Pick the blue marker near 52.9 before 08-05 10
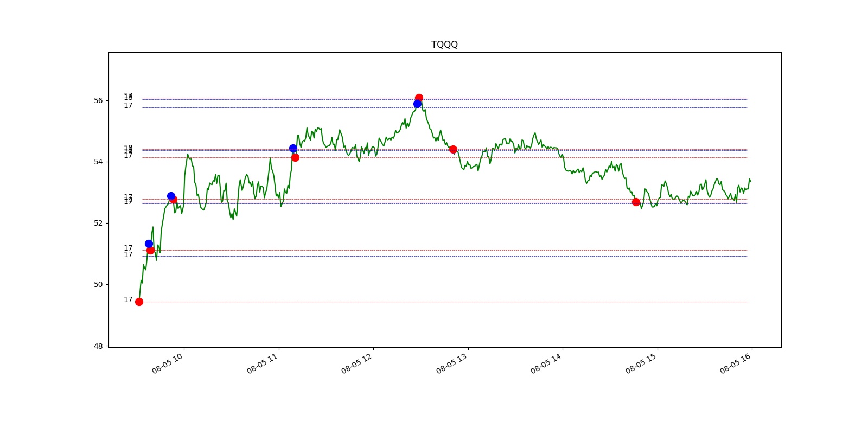 [x=171, y=196]
